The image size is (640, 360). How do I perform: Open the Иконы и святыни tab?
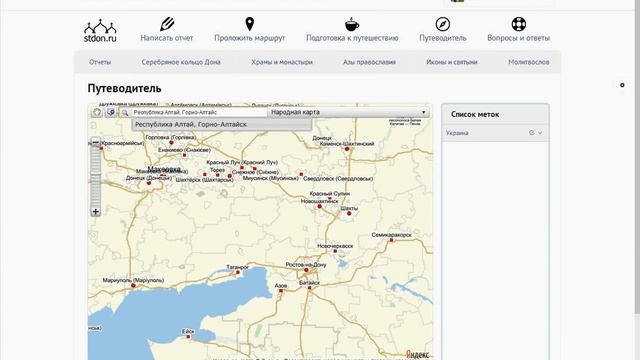click(452, 62)
